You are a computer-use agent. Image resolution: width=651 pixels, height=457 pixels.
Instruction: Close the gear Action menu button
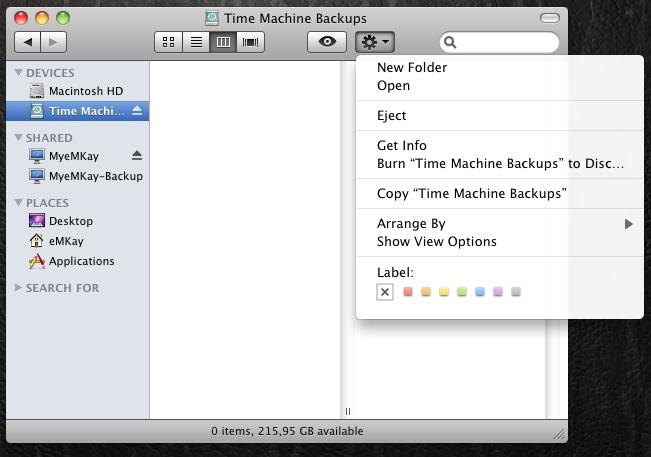[375, 42]
